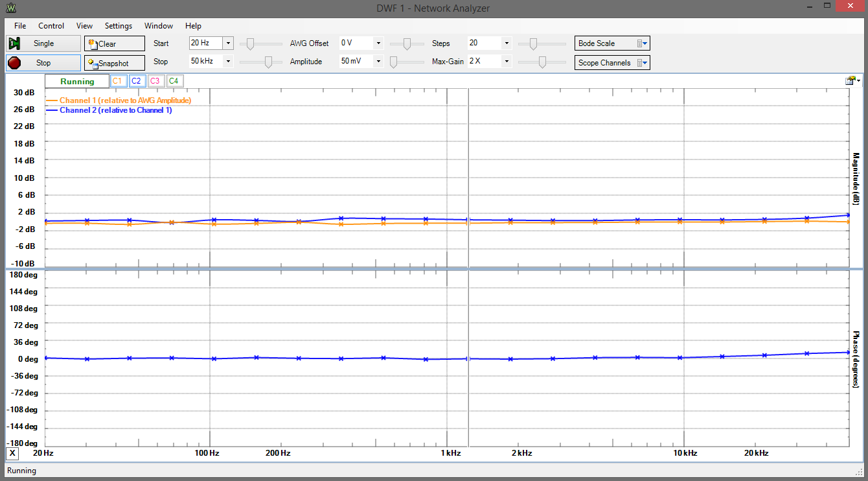The height and width of the screenshot is (481, 868).
Task: Click the 10 kHz frequency axis label
Action: point(685,453)
